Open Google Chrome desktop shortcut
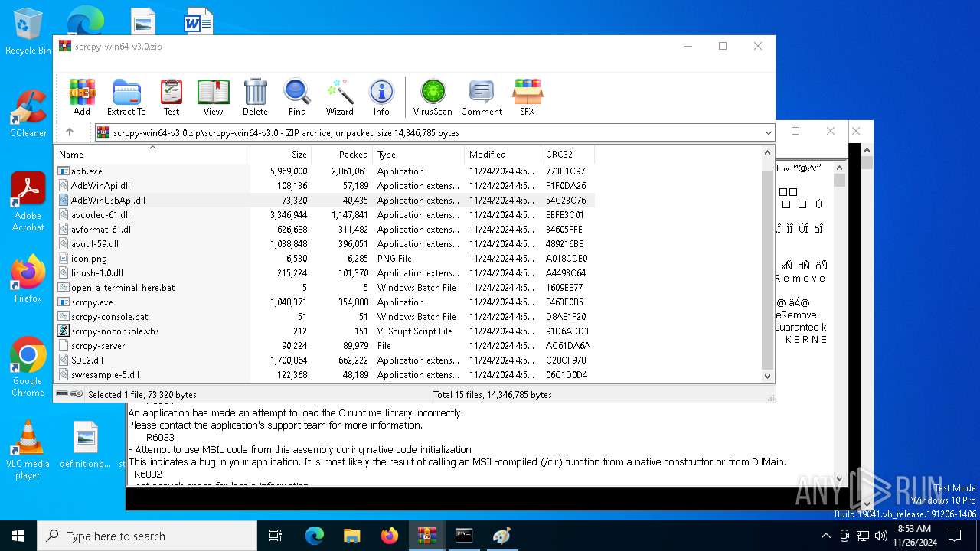The image size is (980, 551). coord(28,367)
